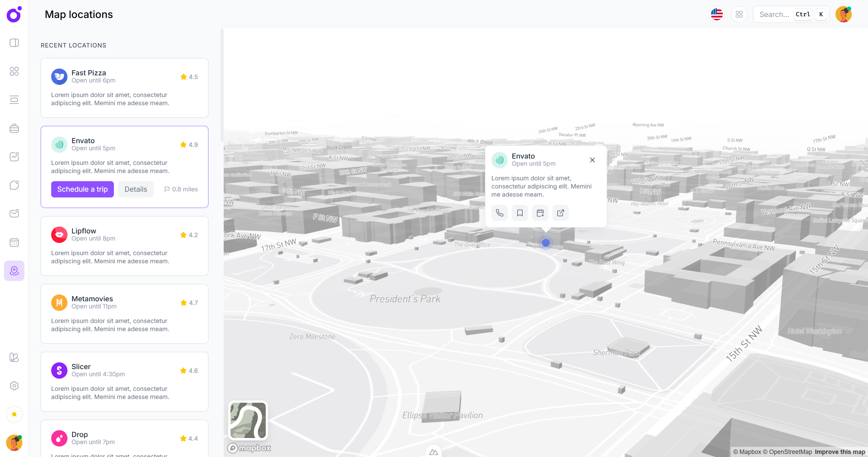
Task: Call Envato using the phone icon
Action: [x=499, y=213]
